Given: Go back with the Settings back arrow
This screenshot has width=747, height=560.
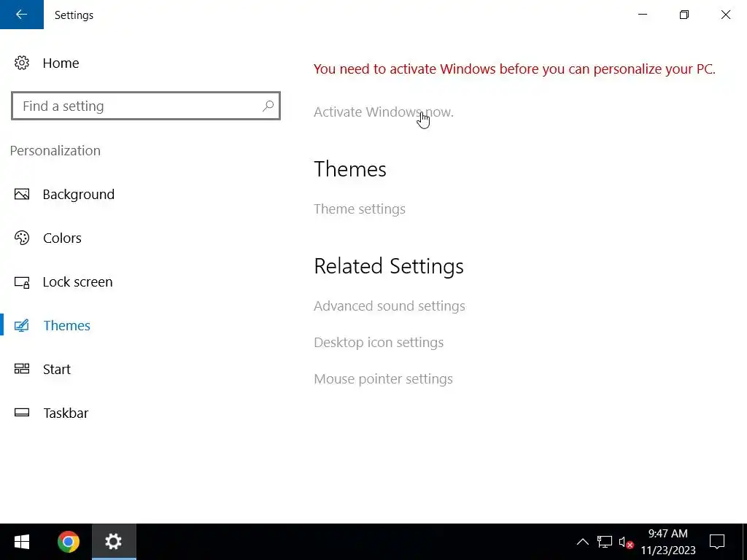Looking at the screenshot, I should click(21, 15).
